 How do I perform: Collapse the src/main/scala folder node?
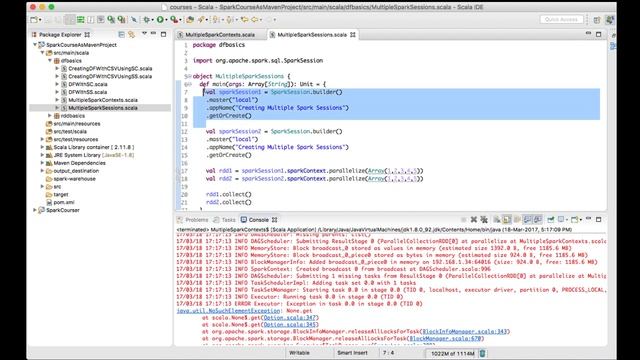pos(42,53)
